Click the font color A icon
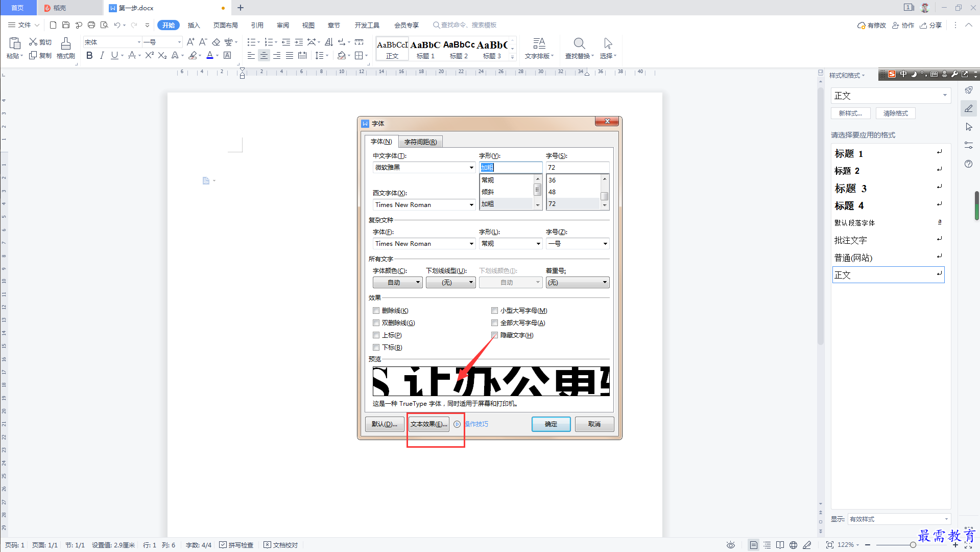980x552 pixels. pos(210,55)
